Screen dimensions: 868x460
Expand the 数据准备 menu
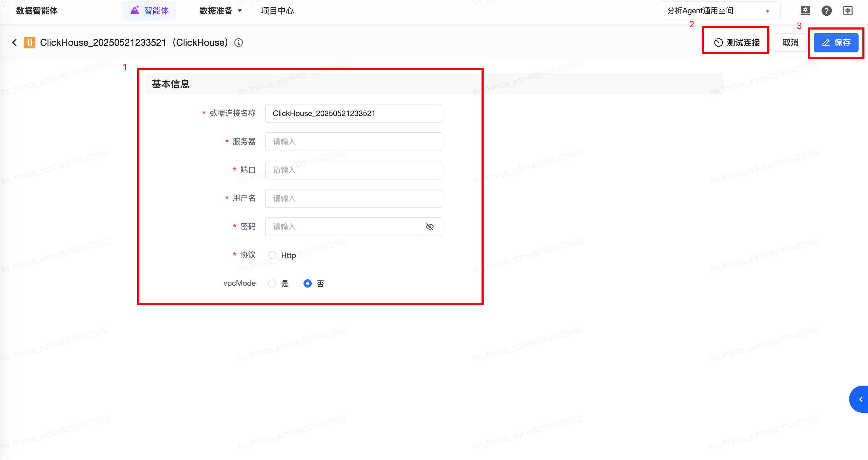[221, 11]
